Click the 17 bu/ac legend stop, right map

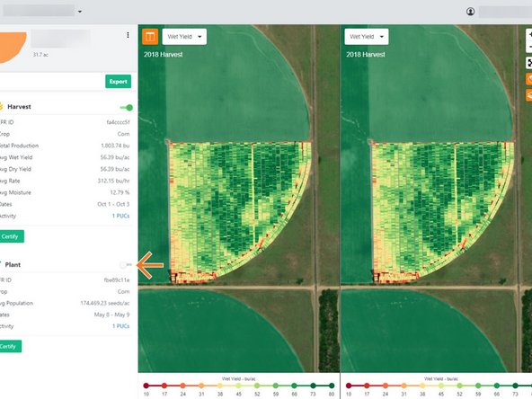pyautogui.click(x=367, y=386)
